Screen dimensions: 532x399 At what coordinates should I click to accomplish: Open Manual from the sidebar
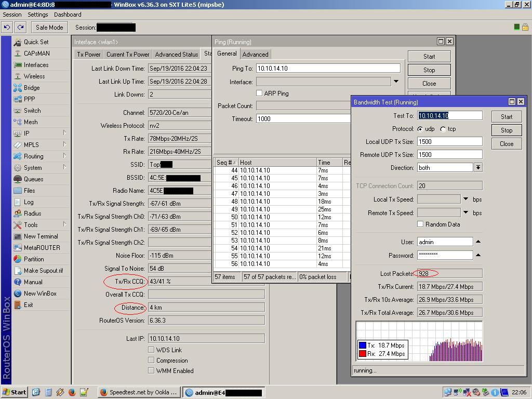click(x=33, y=282)
